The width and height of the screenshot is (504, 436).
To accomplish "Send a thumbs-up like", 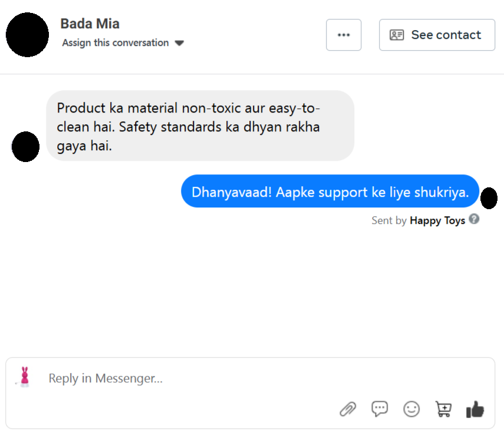I will [475, 409].
